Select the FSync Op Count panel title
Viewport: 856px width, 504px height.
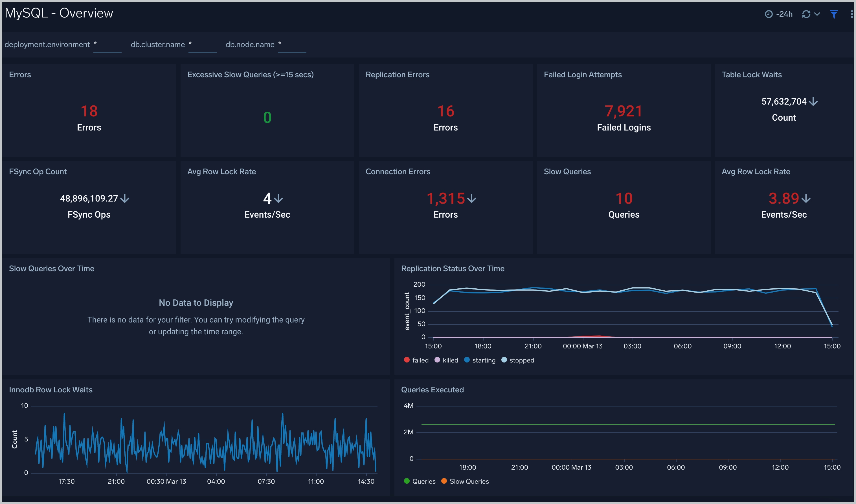[38, 171]
